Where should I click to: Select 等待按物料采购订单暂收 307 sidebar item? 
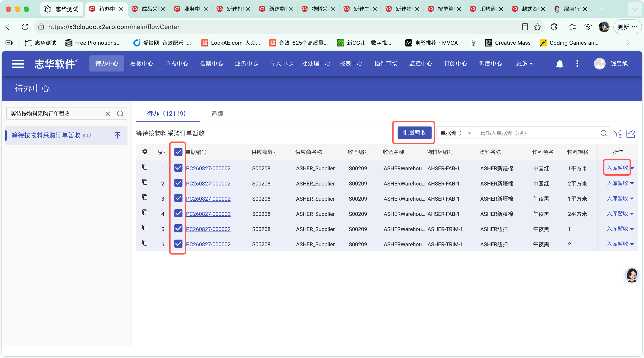[66, 135]
